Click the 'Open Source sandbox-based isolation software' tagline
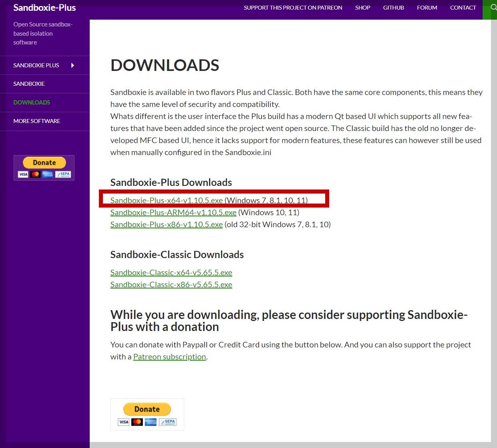 tap(43, 33)
